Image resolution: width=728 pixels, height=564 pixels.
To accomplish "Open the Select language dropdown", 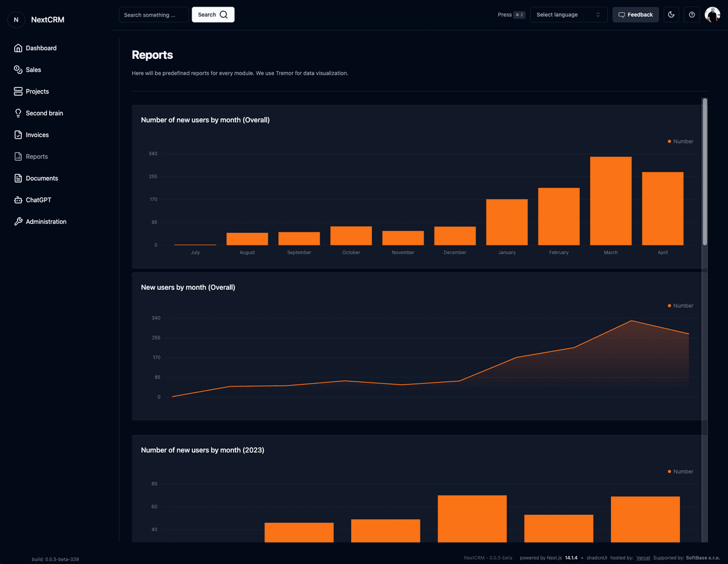I will (568, 15).
